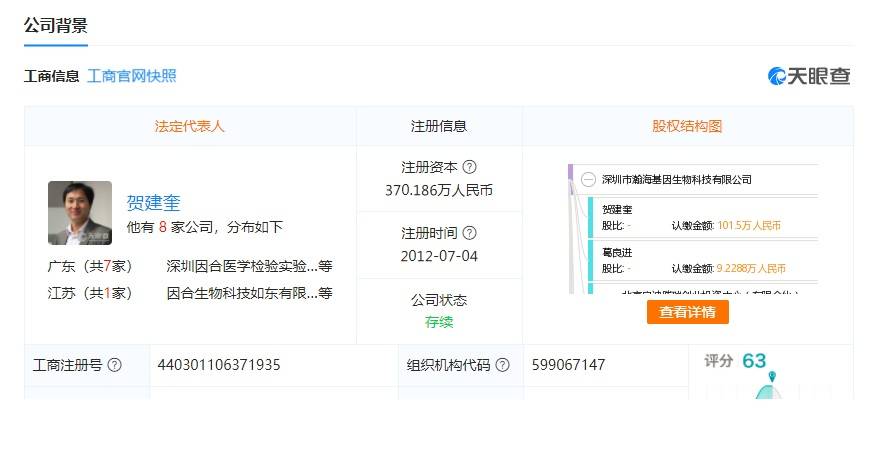
Task: Open the 工商官网快照 link
Action: pos(132,76)
